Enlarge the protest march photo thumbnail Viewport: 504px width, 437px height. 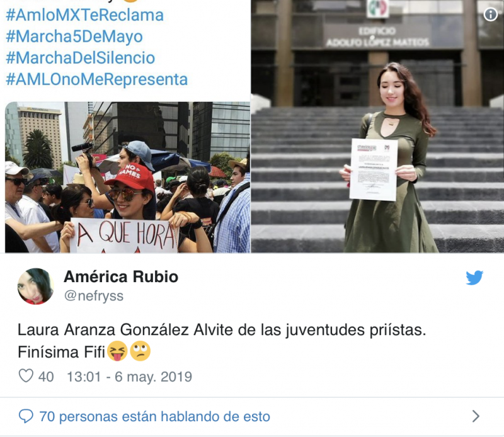point(128,178)
